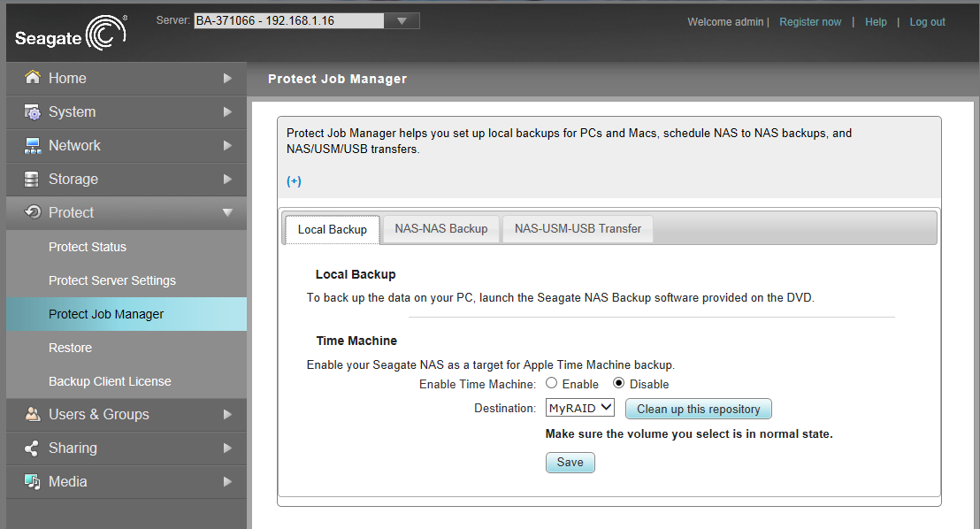The width and height of the screenshot is (980, 529).
Task: Switch to the NAS-NAS Backup tab
Action: (x=440, y=229)
